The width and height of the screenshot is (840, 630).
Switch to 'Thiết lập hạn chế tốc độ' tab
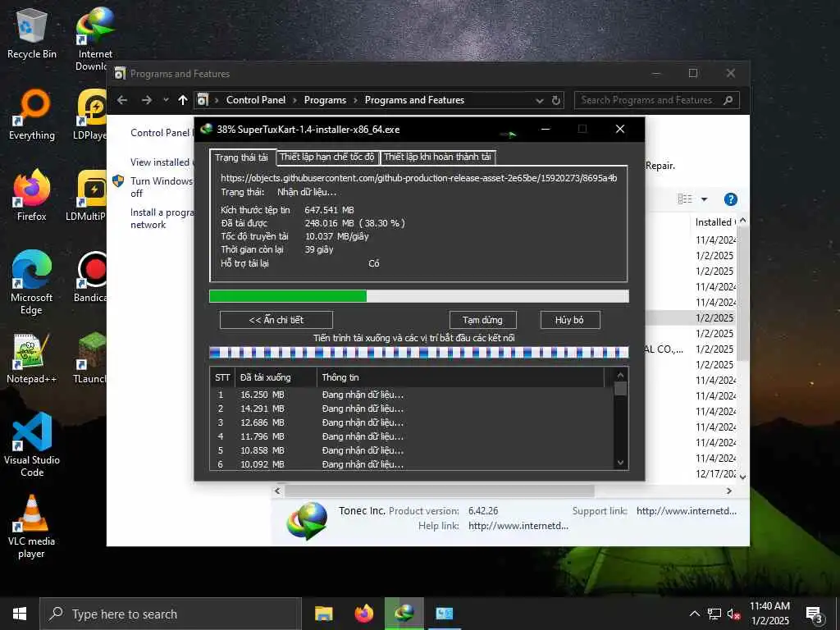327,157
